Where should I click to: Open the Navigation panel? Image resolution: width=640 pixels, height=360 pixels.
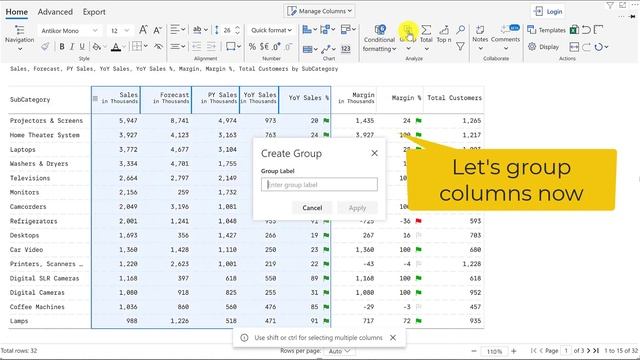[x=19, y=39]
